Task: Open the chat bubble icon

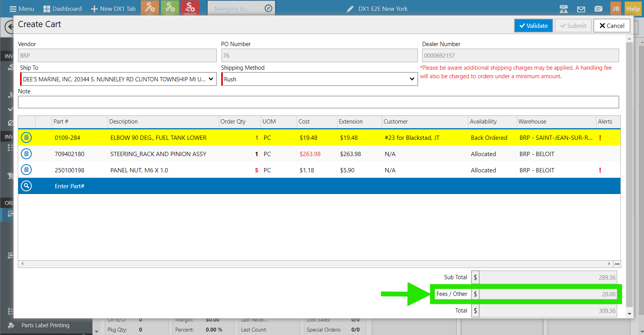Action: point(598,9)
